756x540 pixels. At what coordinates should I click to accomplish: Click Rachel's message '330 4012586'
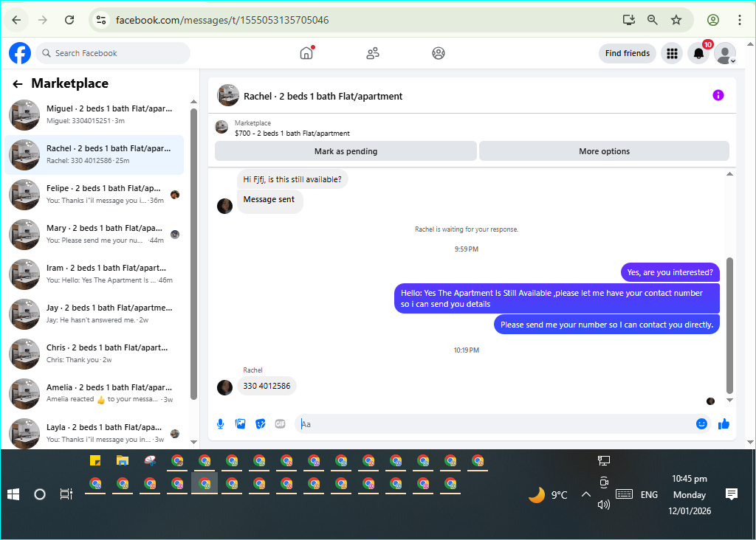click(x=267, y=386)
